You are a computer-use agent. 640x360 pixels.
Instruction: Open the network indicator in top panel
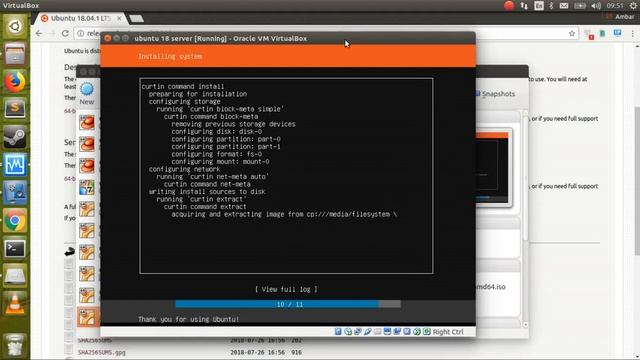(524, 6)
